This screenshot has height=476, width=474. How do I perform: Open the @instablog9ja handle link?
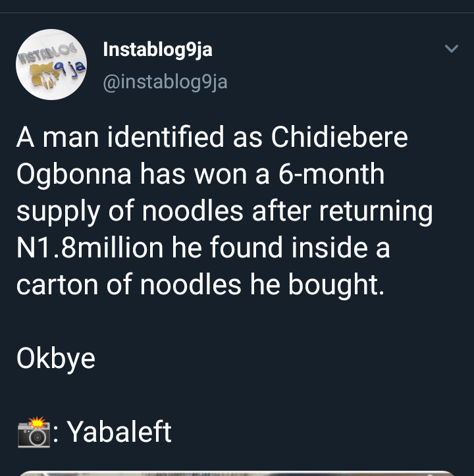pos(165,82)
